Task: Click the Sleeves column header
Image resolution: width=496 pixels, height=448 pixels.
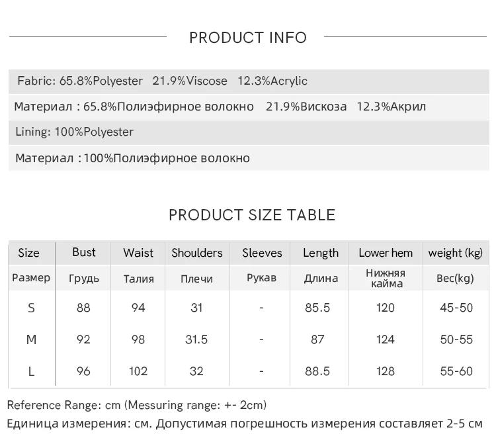Action: click(262, 253)
